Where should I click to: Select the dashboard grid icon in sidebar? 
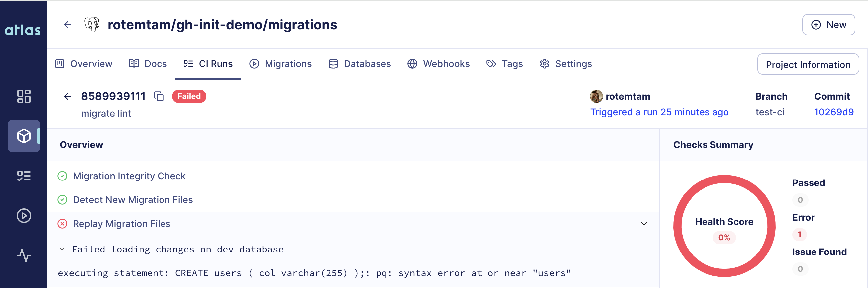24,97
